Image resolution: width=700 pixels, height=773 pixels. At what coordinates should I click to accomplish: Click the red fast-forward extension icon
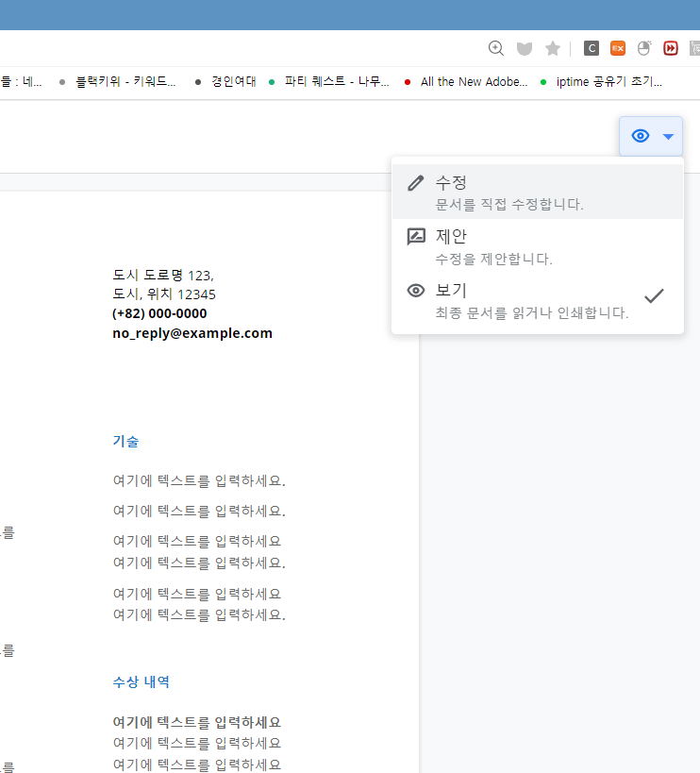point(671,48)
